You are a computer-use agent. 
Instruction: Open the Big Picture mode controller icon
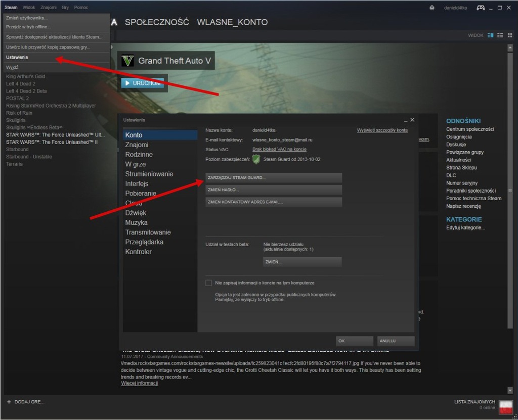tap(481, 8)
